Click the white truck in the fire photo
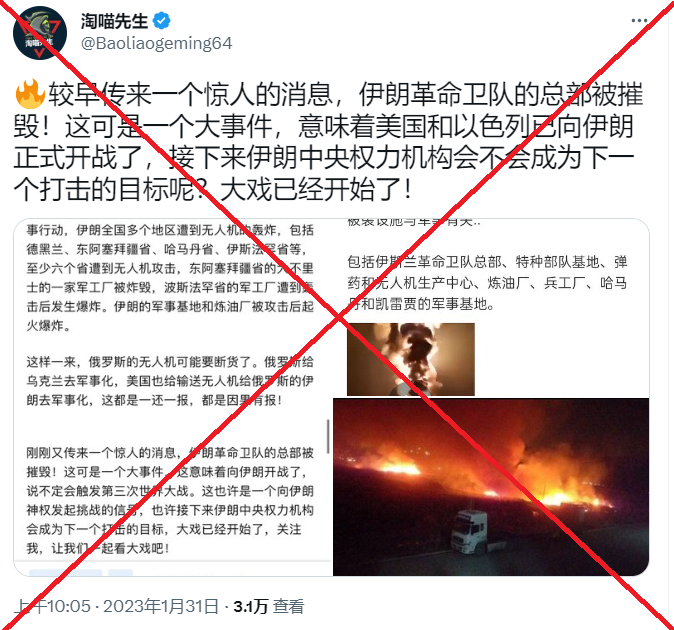Image resolution: width=674 pixels, height=630 pixels. point(470,532)
